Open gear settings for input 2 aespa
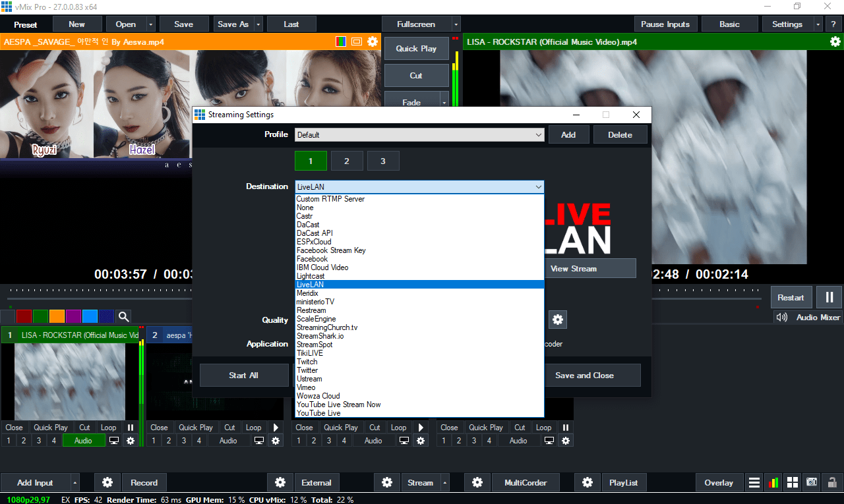This screenshot has width=844, height=504. [x=275, y=440]
